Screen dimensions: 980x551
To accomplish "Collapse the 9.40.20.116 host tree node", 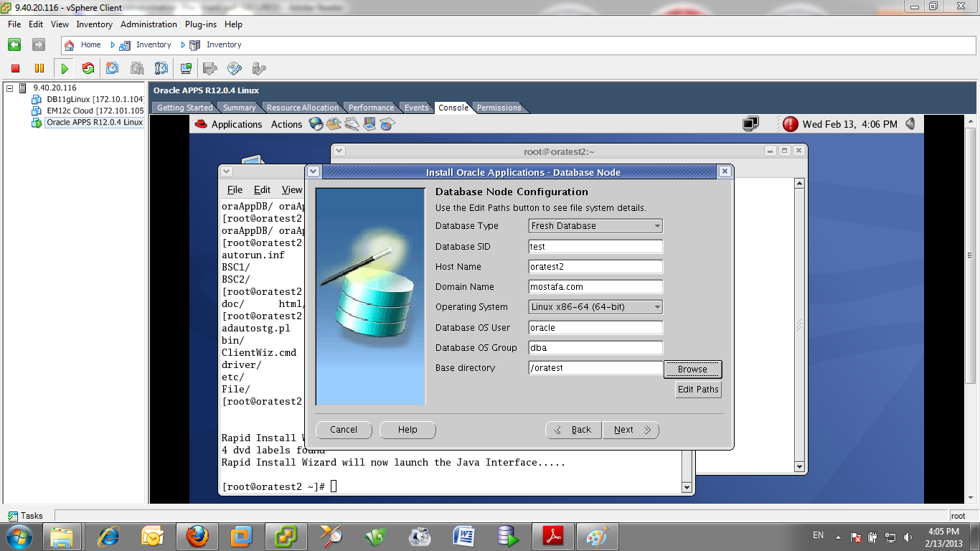I will (9, 88).
